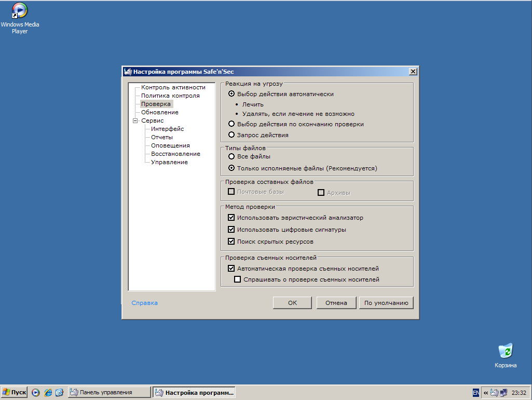Screen dimensions: 532x400
Task: Expand hidden tray icons with the chevron
Action: [486, 393]
